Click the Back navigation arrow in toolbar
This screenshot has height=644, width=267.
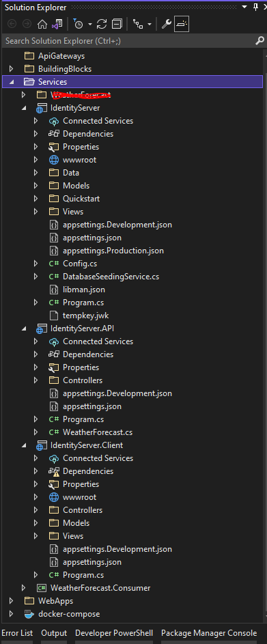click(12, 24)
